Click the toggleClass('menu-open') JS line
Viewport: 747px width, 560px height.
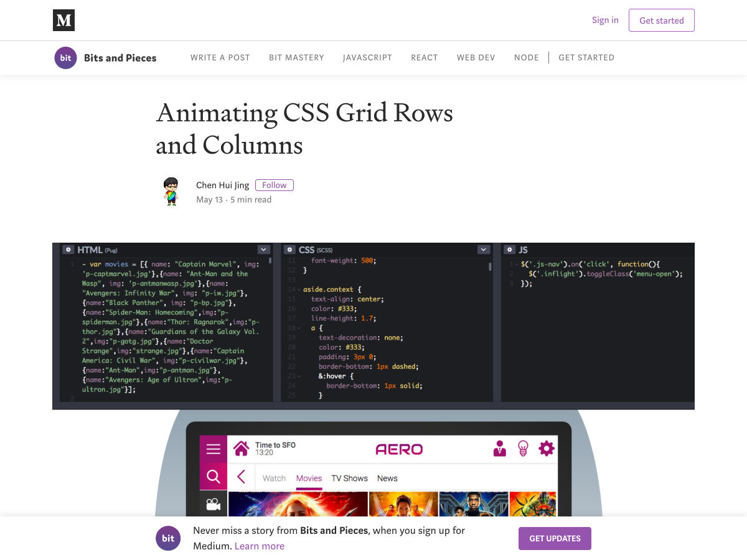click(x=606, y=274)
